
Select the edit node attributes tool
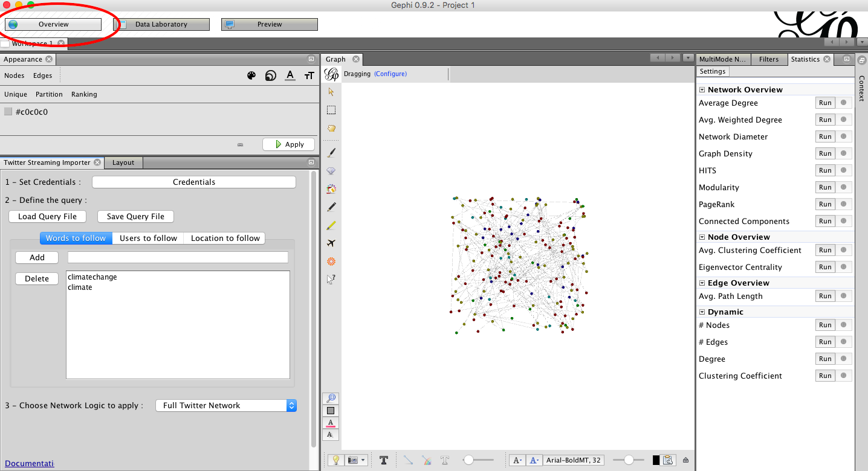coord(331,280)
